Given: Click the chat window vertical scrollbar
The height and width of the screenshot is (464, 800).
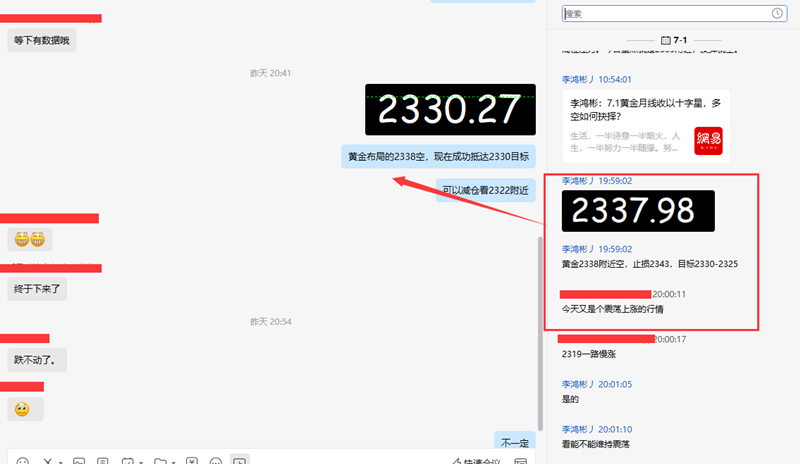Looking at the screenshot, I should 540,334.
